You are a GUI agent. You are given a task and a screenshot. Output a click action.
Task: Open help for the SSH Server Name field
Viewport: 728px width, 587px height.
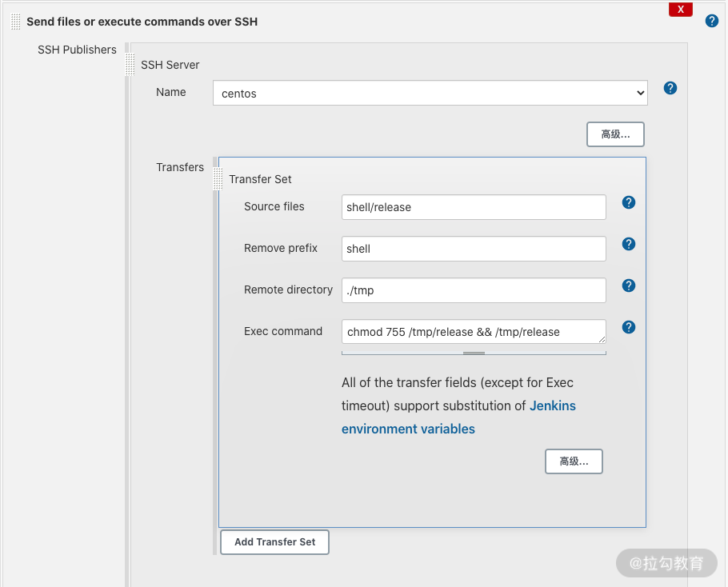pyautogui.click(x=670, y=88)
